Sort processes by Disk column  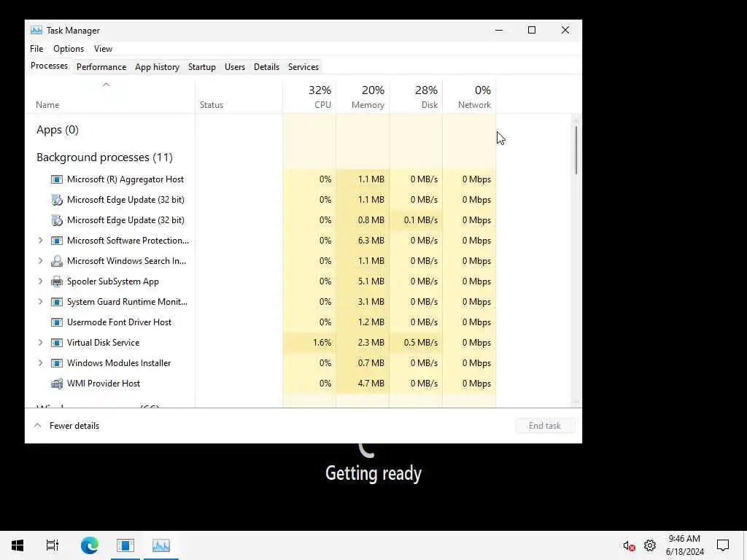click(x=416, y=97)
